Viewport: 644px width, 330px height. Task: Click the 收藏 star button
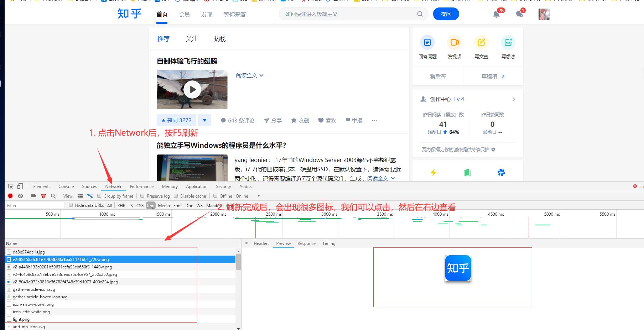coord(300,120)
